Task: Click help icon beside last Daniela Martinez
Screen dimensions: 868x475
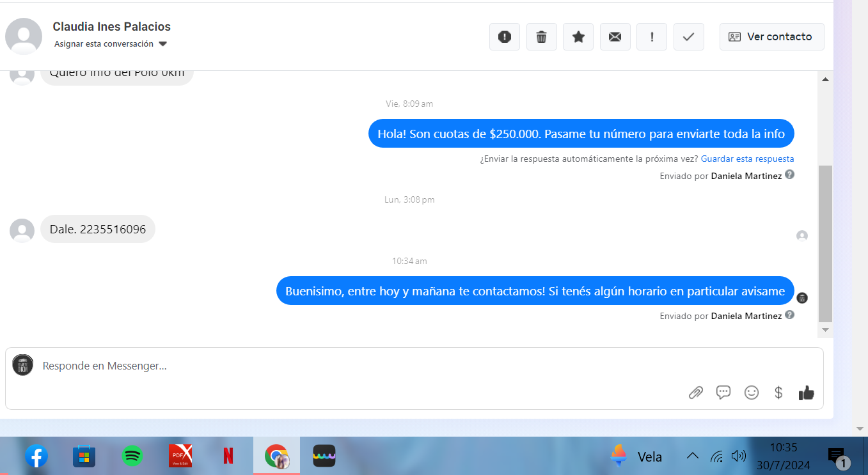Action: 789,315
